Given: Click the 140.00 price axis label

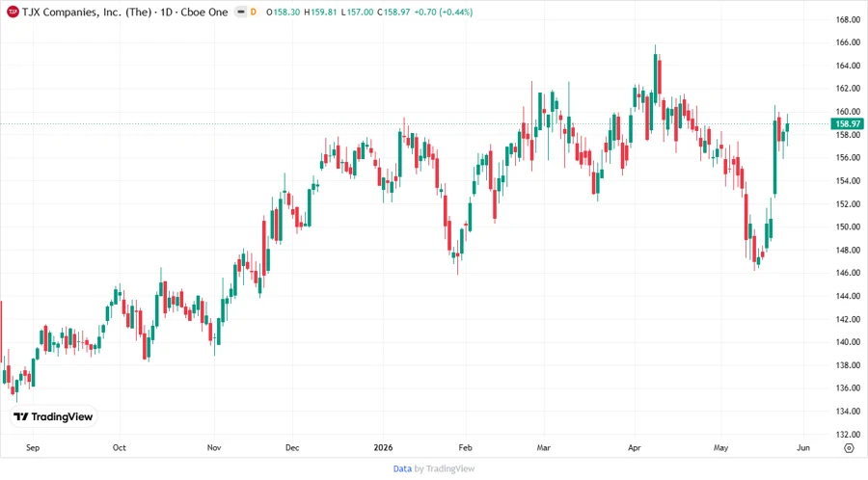Looking at the screenshot, I should [x=848, y=342].
